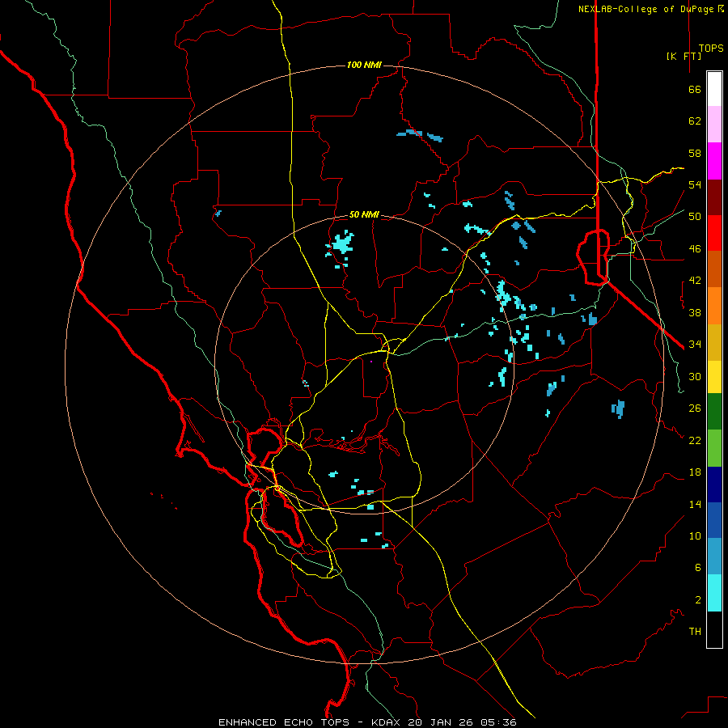Click the dark red (maroon) legend swatch
Viewport: 728px width, 728px height.
[x=714, y=197]
